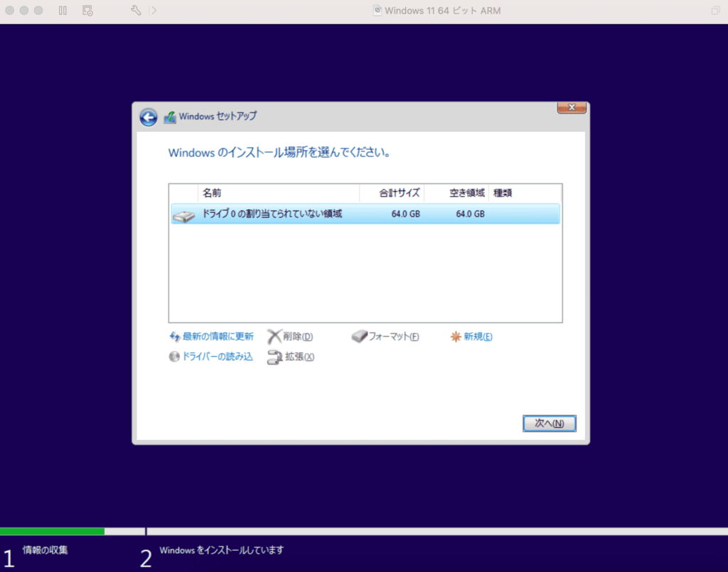
Task: Pause the VM from the title bar
Action: coord(63,10)
